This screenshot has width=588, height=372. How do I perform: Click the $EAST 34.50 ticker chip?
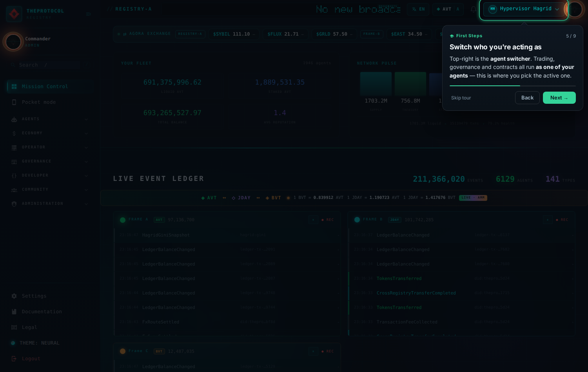tap(409, 34)
